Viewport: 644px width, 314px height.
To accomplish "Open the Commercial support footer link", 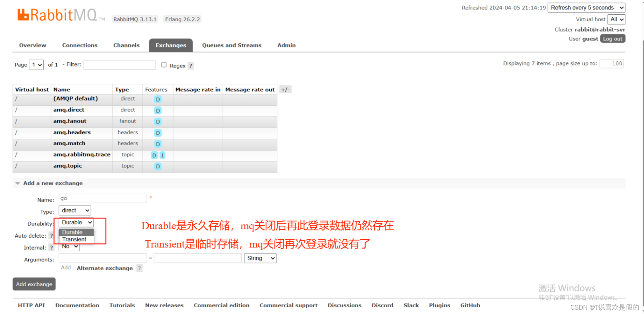I will [288, 305].
